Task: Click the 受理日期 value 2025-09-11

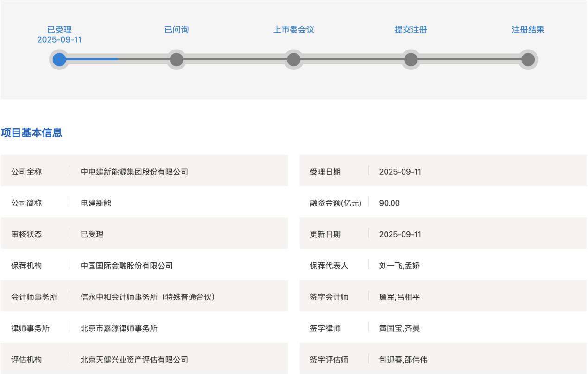Action: click(x=400, y=172)
